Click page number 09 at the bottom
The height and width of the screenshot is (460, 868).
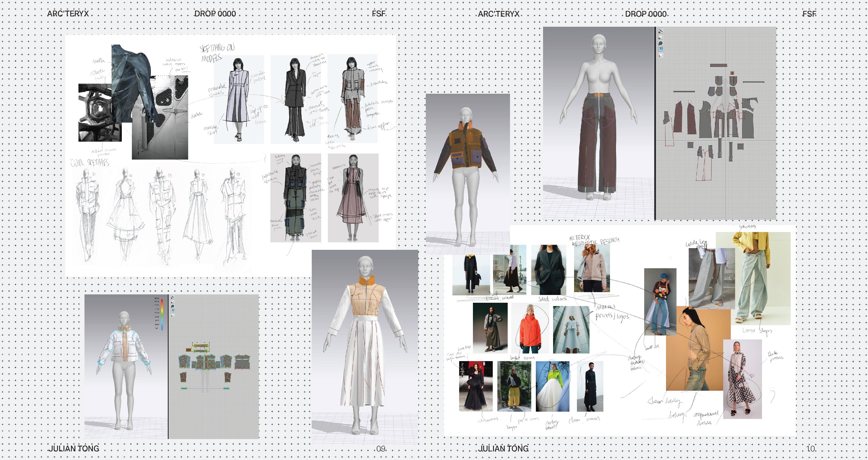[381, 449]
